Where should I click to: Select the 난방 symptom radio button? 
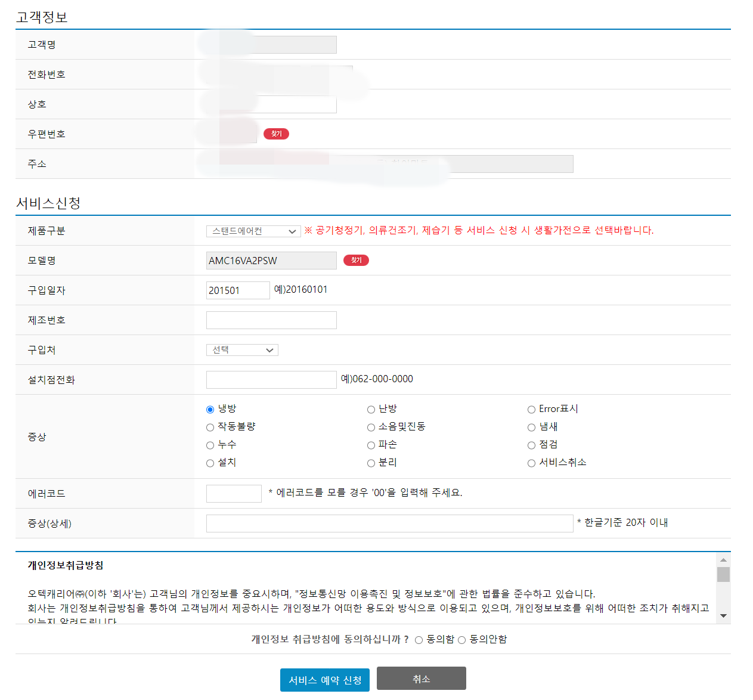click(x=370, y=409)
